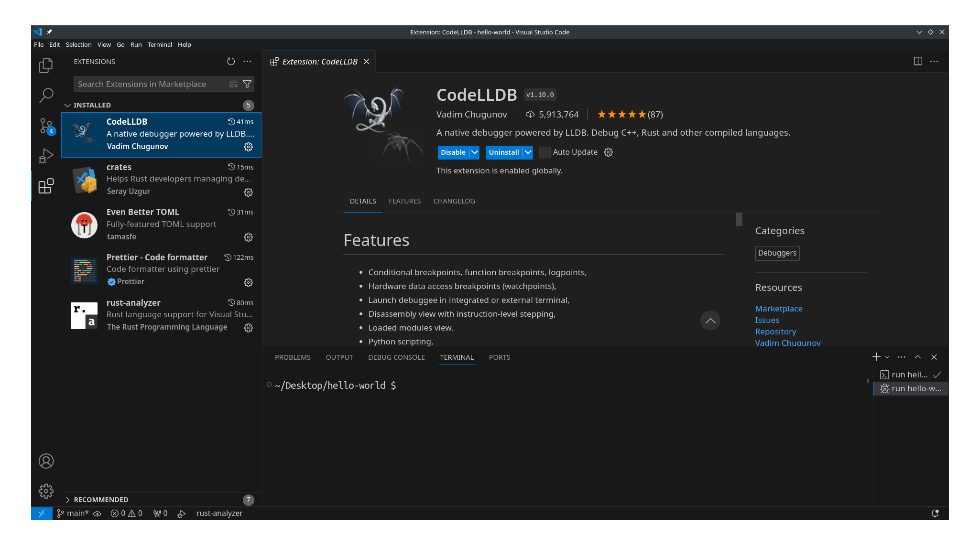This screenshot has width=980, height=557.
Task: Click the rust-analyzer status bar icon
Action: click(x=219, y=513)
